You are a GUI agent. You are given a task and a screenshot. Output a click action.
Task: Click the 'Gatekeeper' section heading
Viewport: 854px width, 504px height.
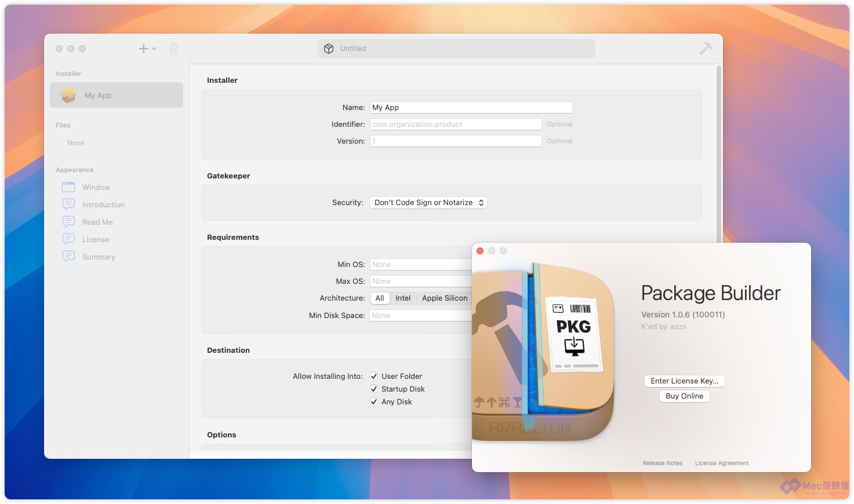(228, 176)
